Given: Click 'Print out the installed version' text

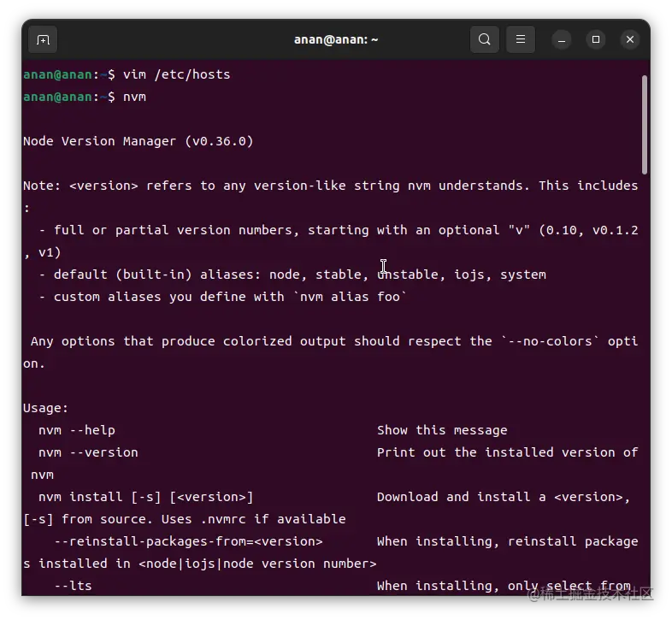Looking at the screenshot, I should (x=508, y=452).
